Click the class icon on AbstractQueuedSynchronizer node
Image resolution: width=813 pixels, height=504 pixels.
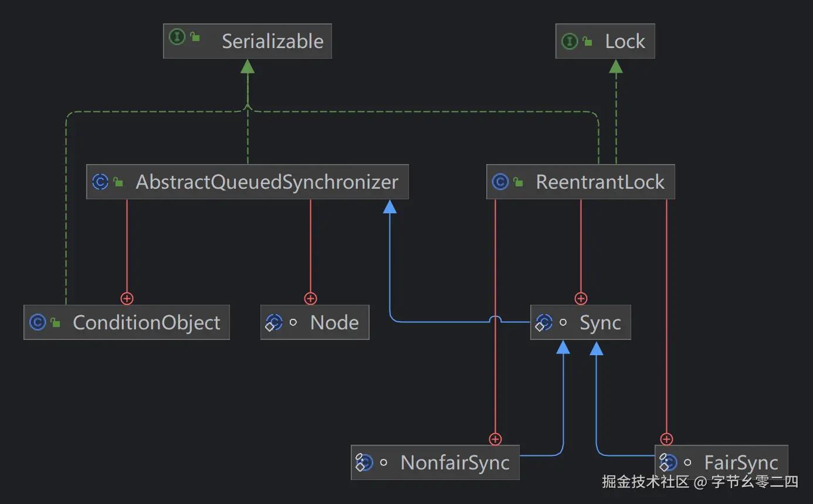pyautogui.click(x=100, y=182)
